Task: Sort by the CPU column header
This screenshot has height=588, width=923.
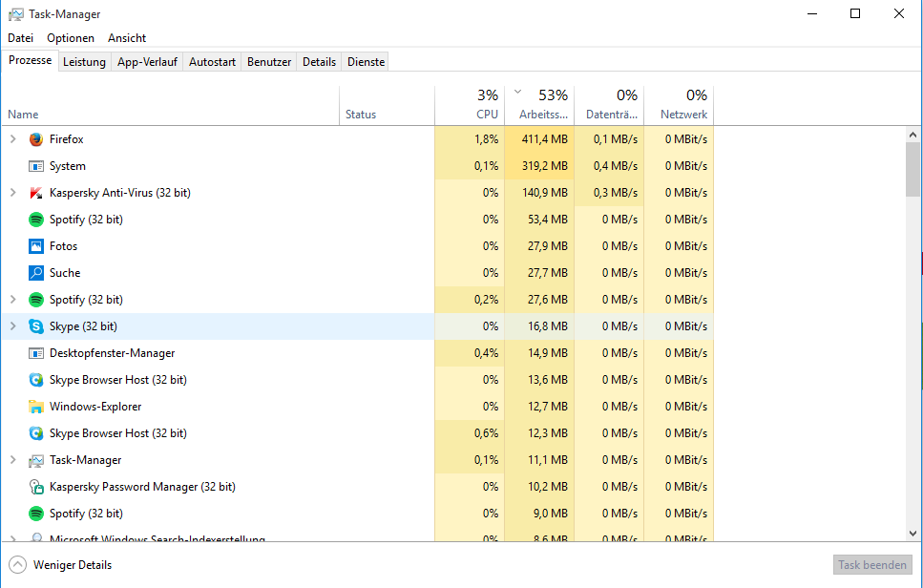Action: click(470, 106)
